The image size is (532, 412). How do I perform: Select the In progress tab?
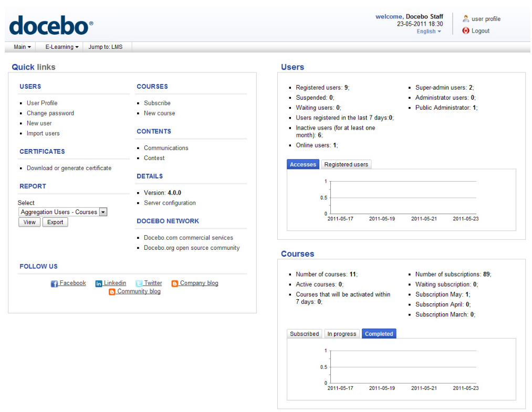point(342,334)
